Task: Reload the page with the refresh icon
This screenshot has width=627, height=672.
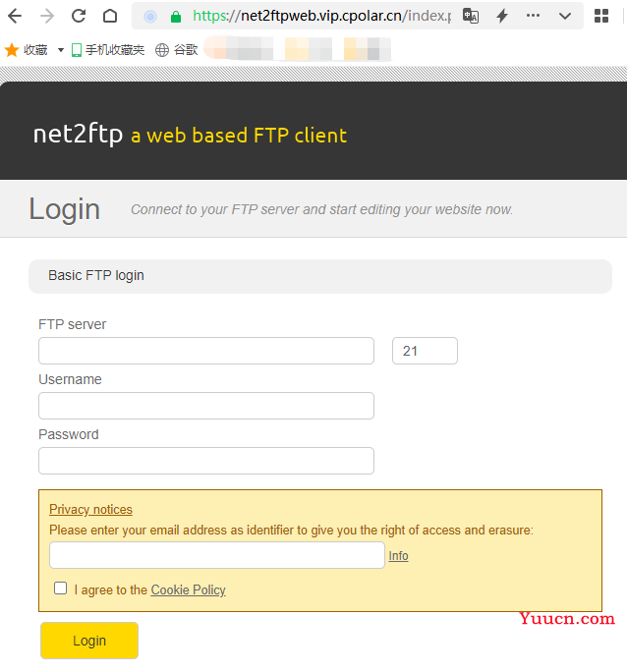Action: [79, 17]
